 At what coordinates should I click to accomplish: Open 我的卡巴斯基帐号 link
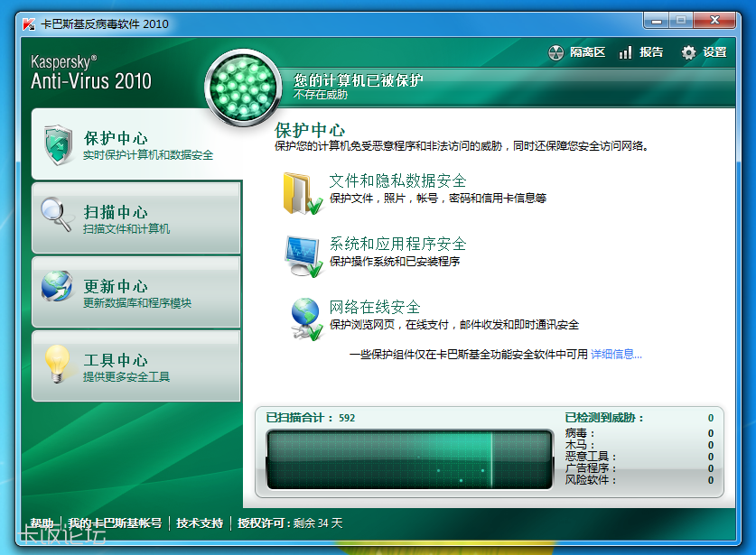[x=116, y=523]
